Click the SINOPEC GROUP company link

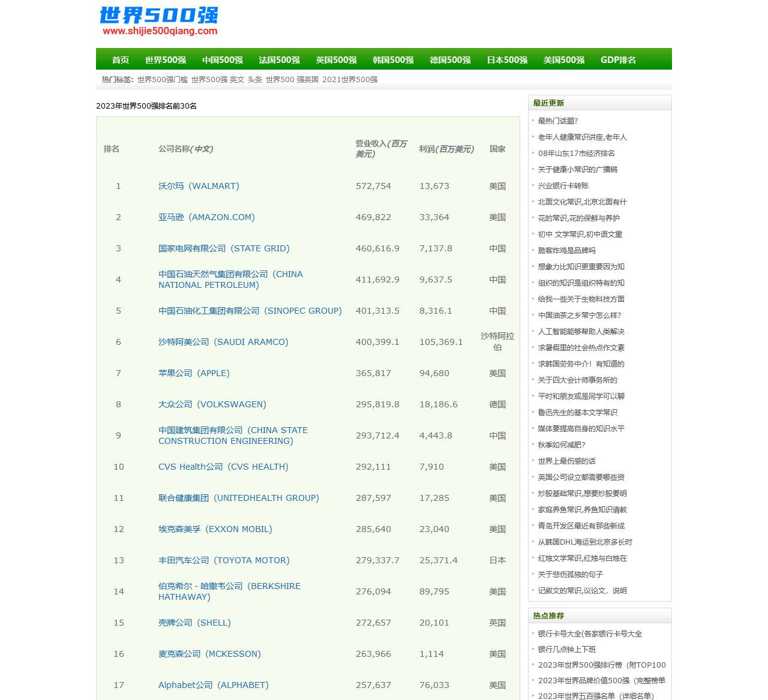(250, 311)
